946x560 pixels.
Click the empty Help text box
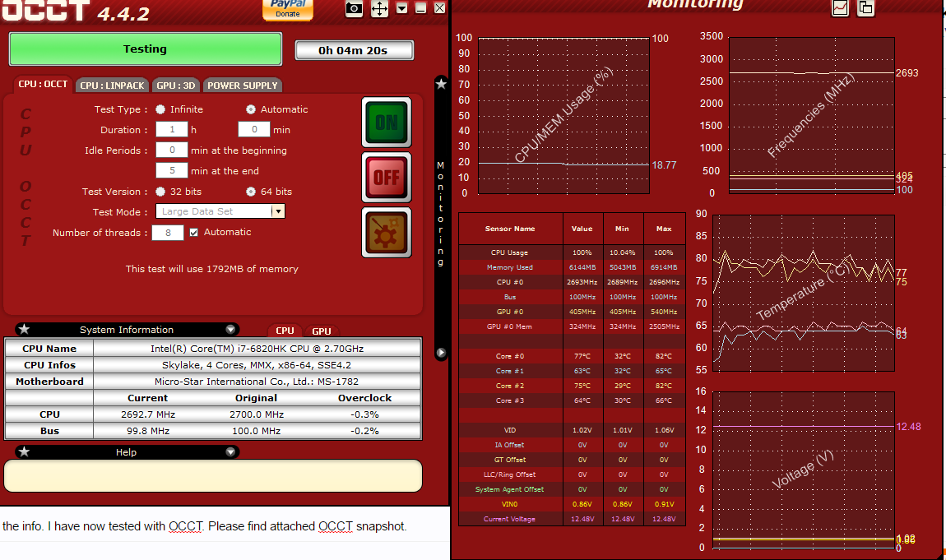pyautogui.click(x=213, y=476)
